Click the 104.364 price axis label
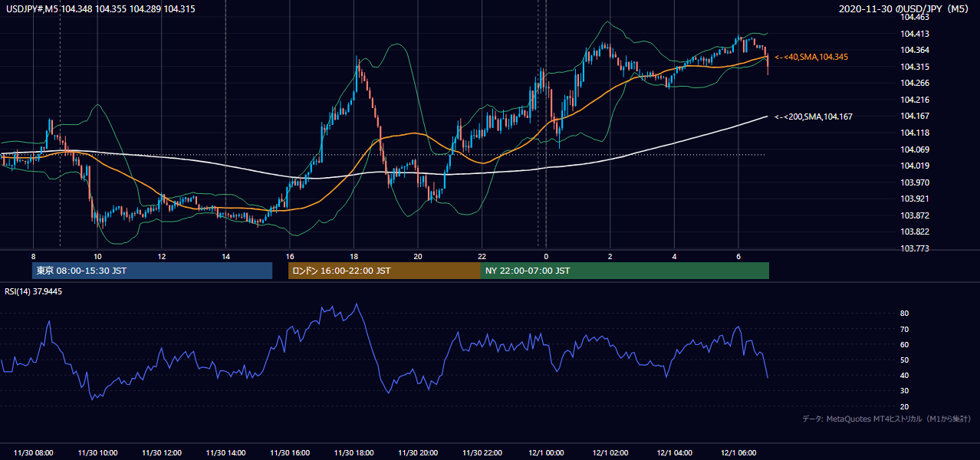The image size is (980, 460). (916, 50)
